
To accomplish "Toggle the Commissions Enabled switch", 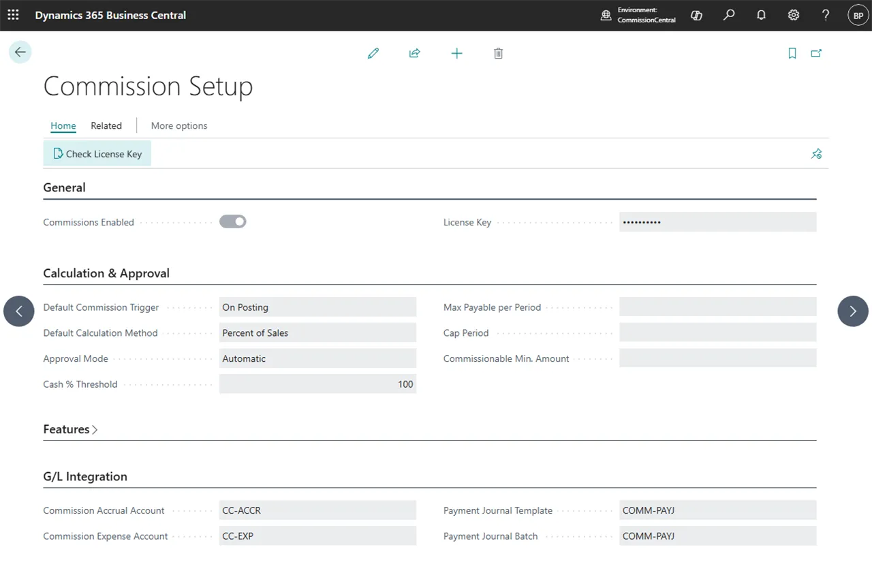I will click(x=232, y=221).
